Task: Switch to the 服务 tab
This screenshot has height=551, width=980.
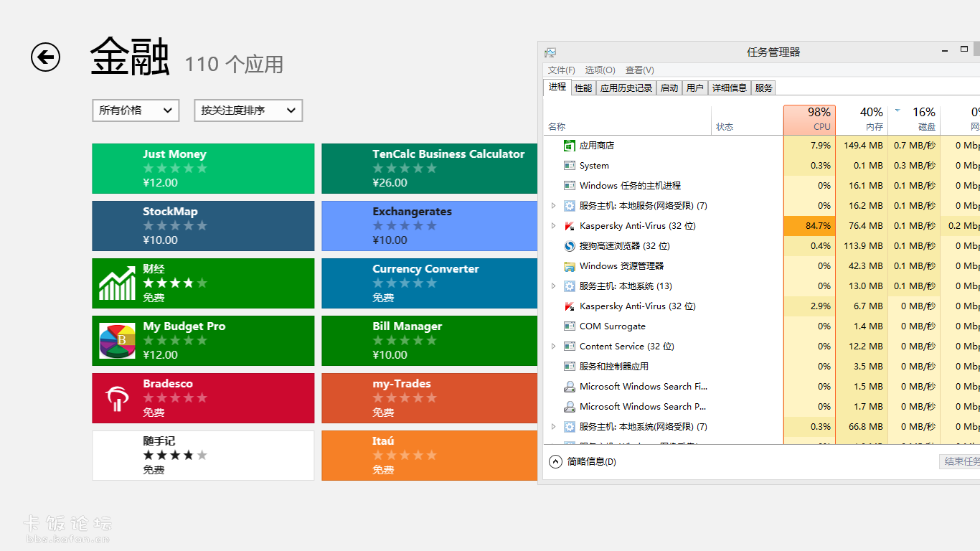Action: coord(764,88)
